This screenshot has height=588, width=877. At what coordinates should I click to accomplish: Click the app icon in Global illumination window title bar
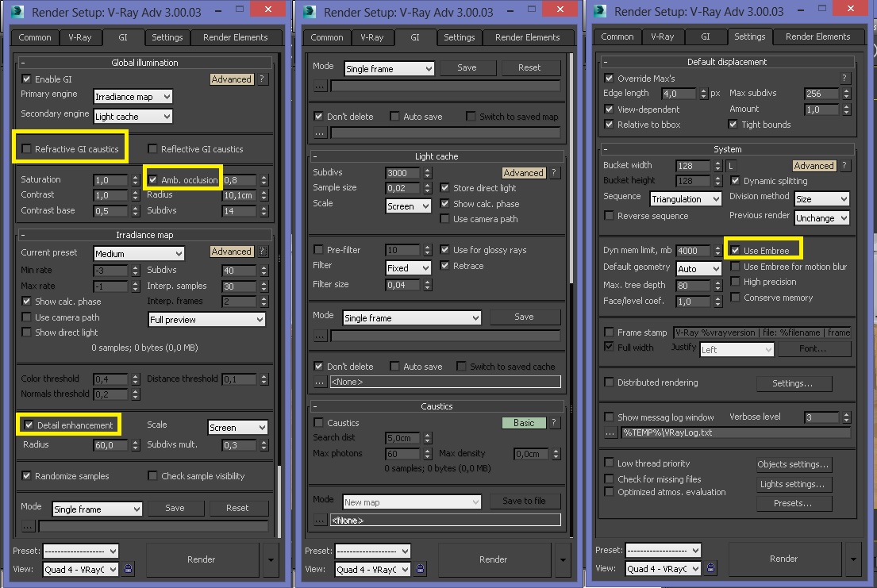click(18, 11)
